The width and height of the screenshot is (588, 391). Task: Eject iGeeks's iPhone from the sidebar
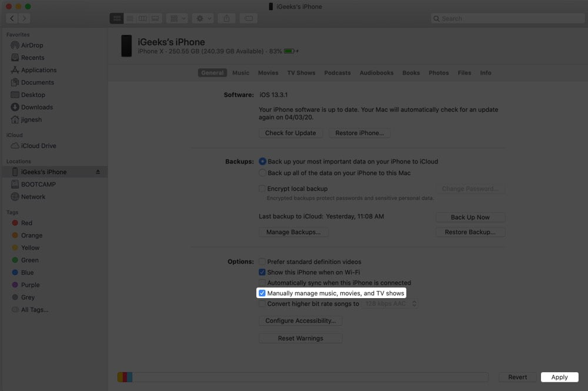click(98, 172)
